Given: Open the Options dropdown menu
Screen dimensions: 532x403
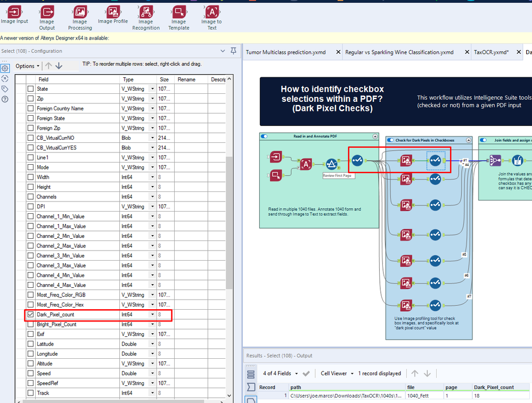Looking at the screenshot, I should (28, 66).
